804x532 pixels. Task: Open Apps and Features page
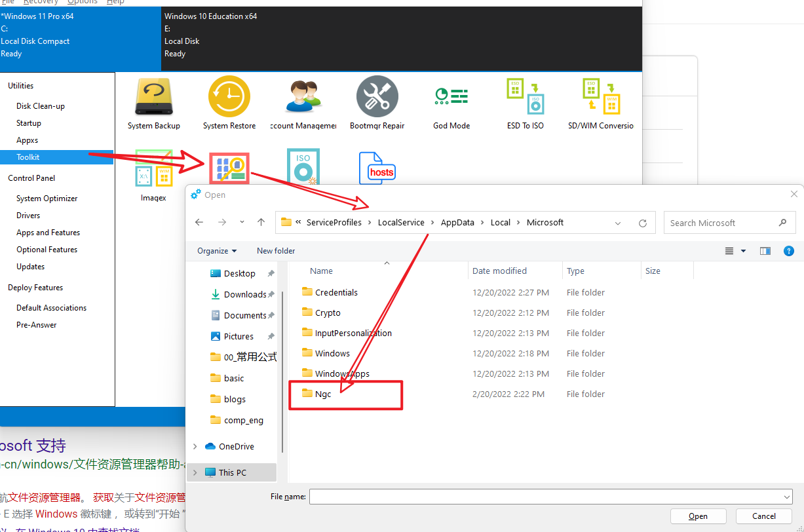tap(48, 233)
